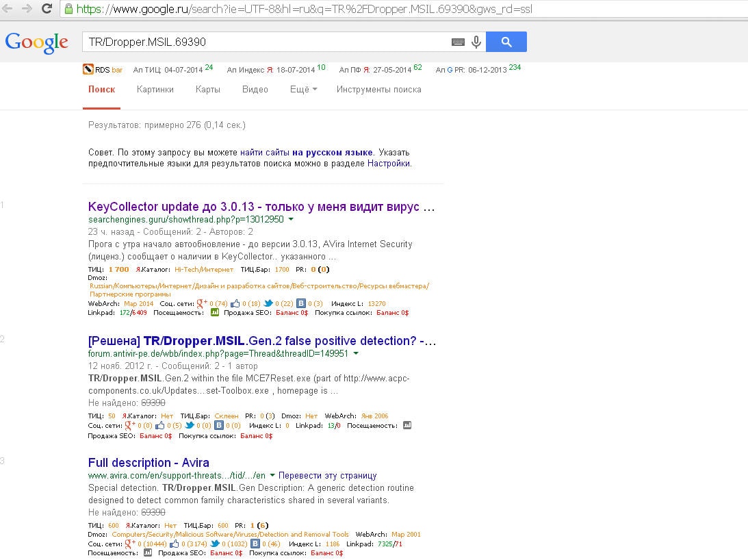This screenshot has width=748, height=560.
Task: Click the Google+ icon in antivir-pe.de result
Action: tap(130, 425)
